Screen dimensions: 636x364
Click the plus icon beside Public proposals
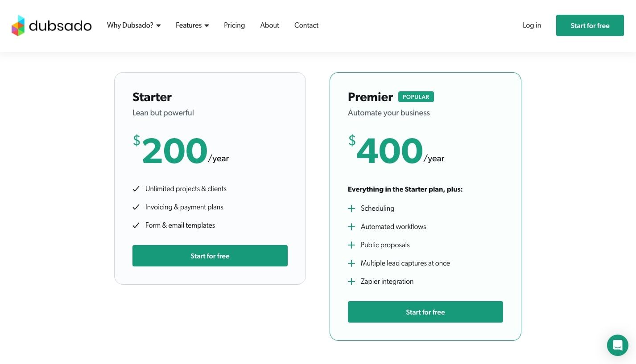[351, 245]
